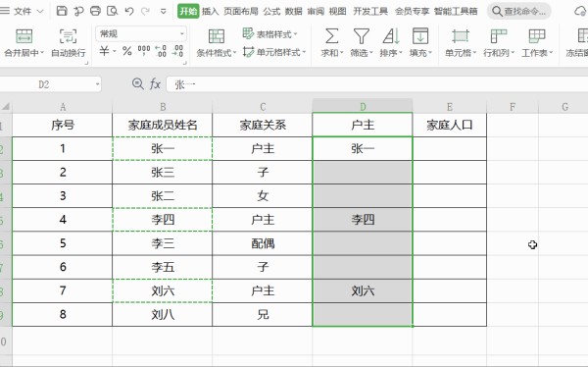Switch to the 插入 tab
The width and height of the screenshot is (588, 367).
210,11
